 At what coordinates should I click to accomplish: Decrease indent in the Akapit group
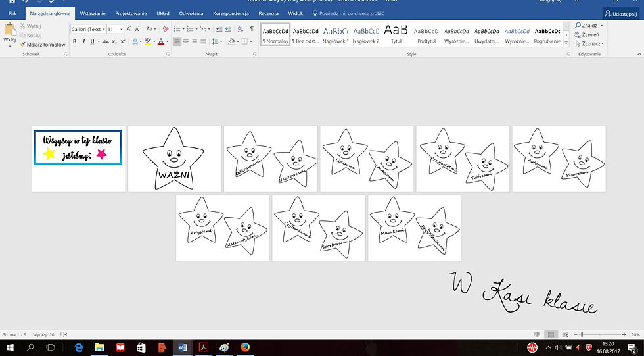point(219,29)
